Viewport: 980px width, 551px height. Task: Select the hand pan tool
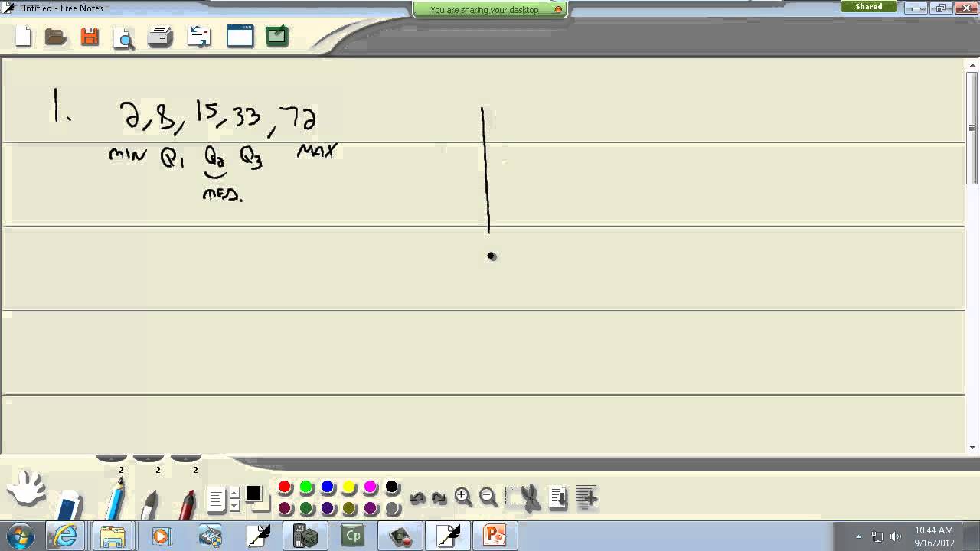27,488
